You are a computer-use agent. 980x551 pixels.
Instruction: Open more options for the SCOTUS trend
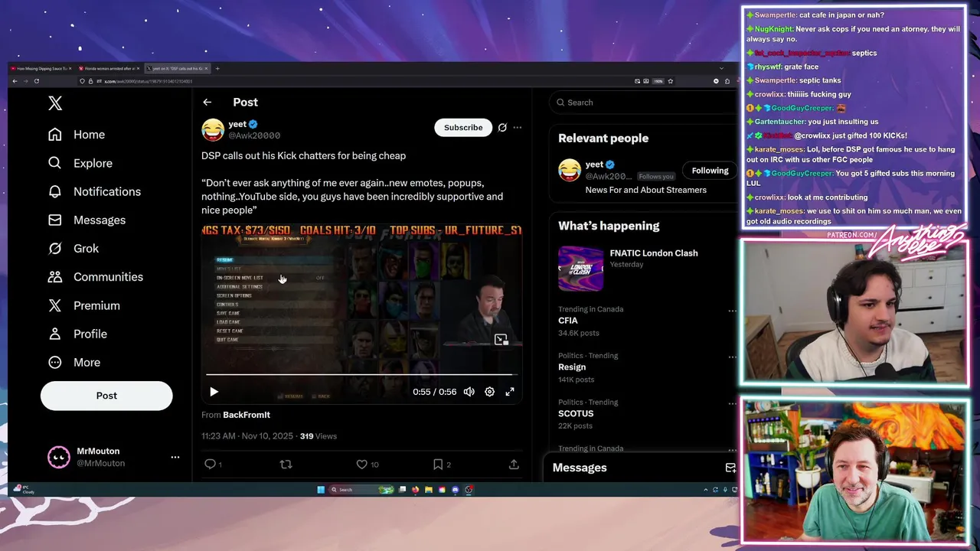732,403
